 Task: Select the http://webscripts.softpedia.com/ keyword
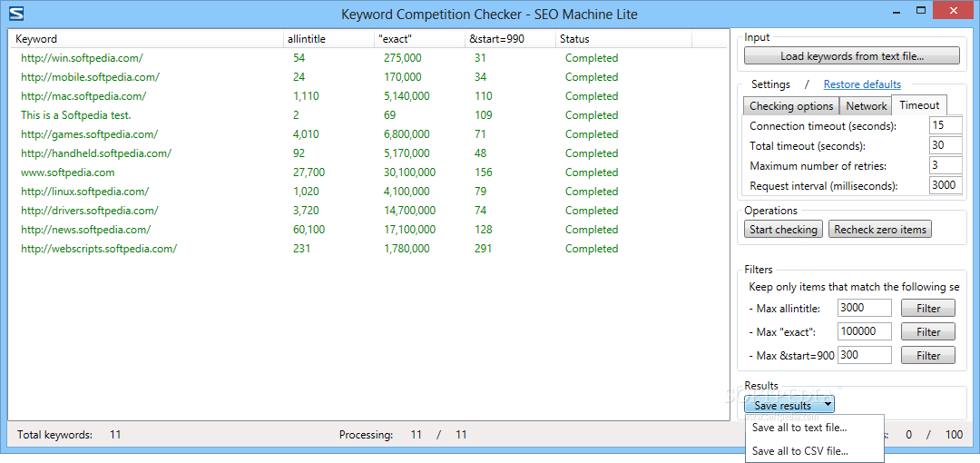(x=99, y=249)
